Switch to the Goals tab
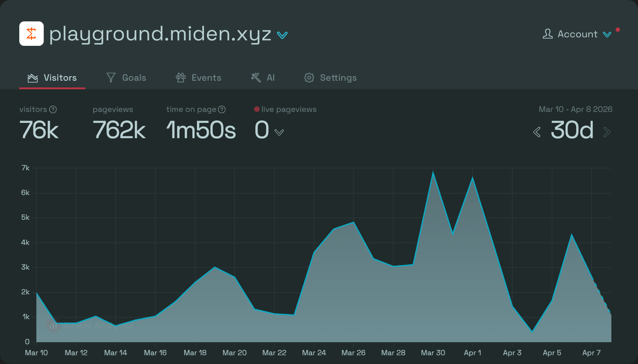Image resolution: width=638 pixels, height=364 pixels. (x=134, y=77)
